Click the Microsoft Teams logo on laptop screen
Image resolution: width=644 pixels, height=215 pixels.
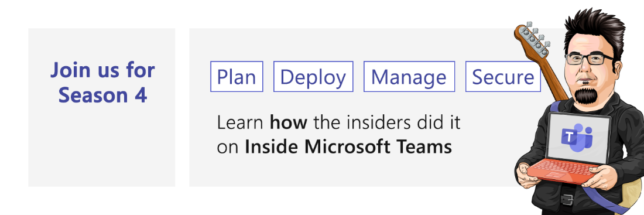coord(577,138)
